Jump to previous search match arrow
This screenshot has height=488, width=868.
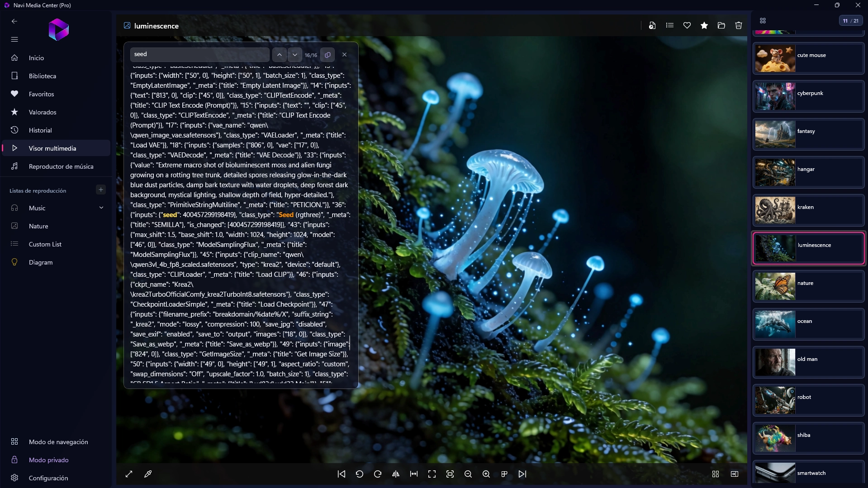click(280, 55)
